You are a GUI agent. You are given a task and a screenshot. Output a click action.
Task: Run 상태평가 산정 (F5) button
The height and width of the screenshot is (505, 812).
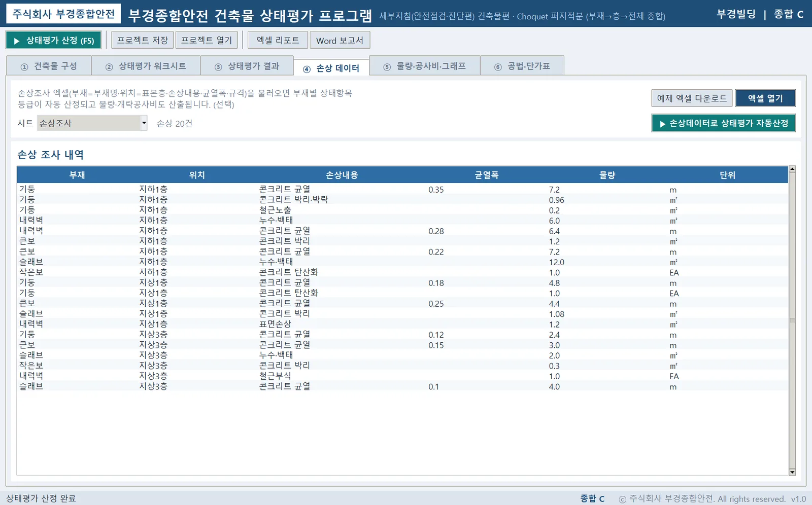(x=53, y=41)
